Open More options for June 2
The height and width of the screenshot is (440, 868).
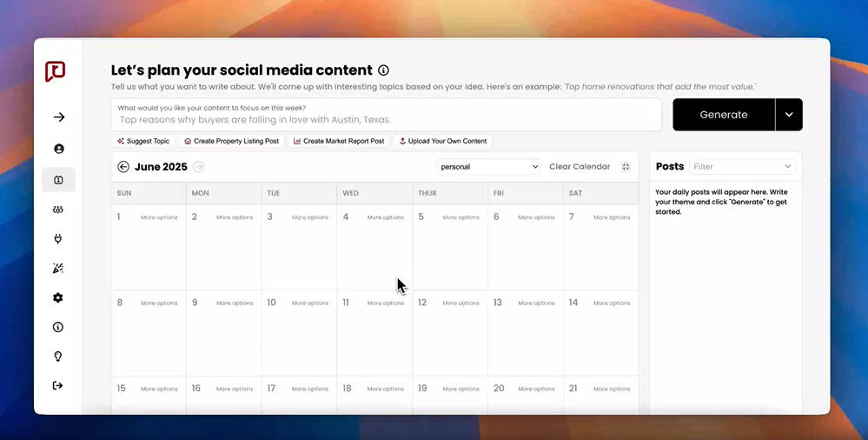click(x=235, y=217)
